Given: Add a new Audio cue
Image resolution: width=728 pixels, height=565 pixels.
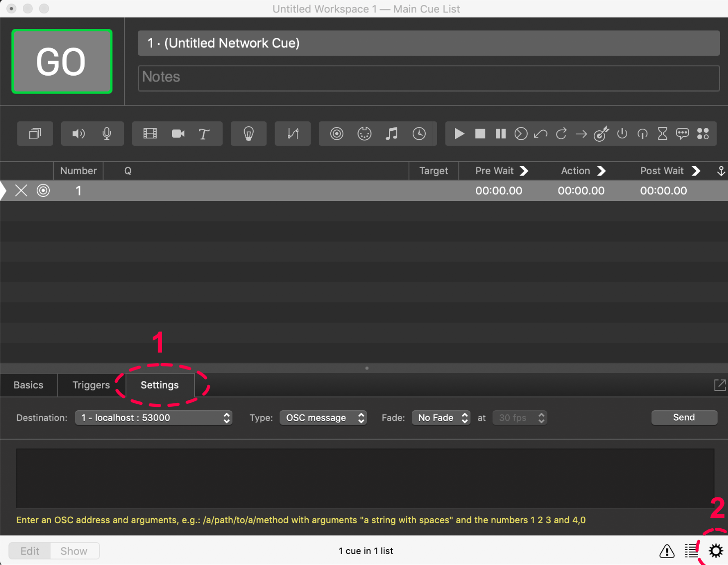Looking at the screenshot, I should pyautogui.click(x=79, y=134).
